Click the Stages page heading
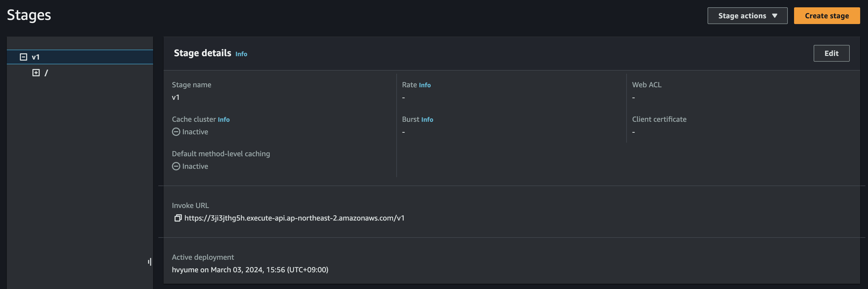The image size is (868, 289). (29, 15)
